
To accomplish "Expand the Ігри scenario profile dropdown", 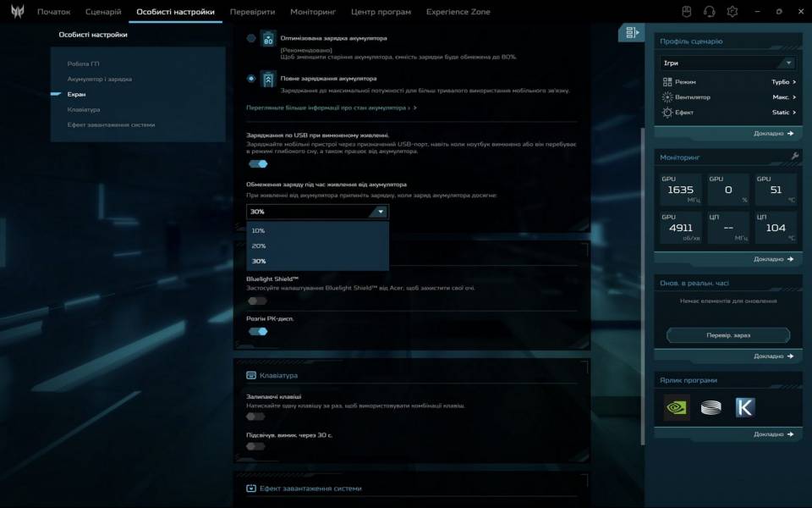I will click(x=728, y=63).
